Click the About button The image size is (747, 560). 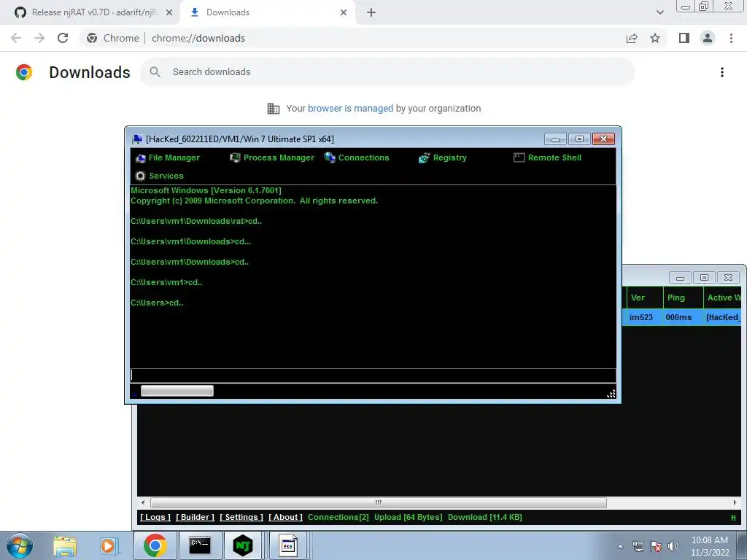click(285, 517)
